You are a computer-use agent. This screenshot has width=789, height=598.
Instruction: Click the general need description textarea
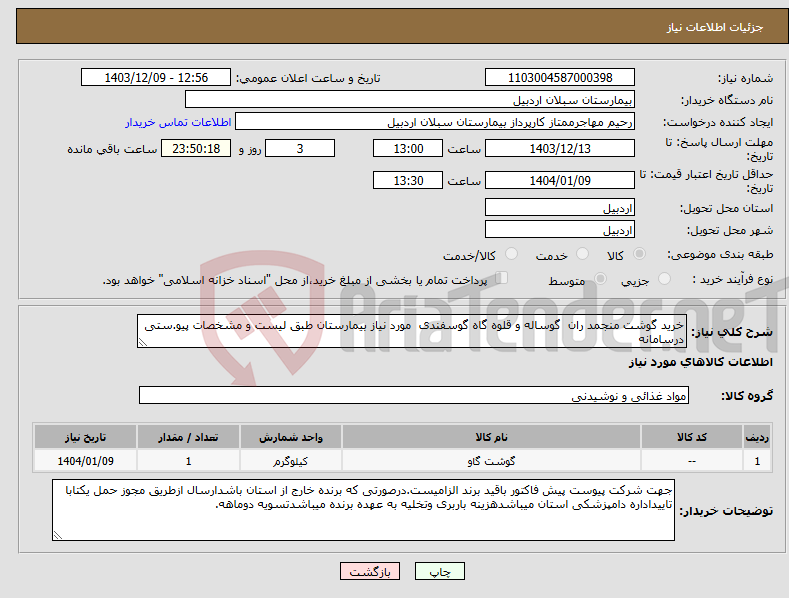412,331
